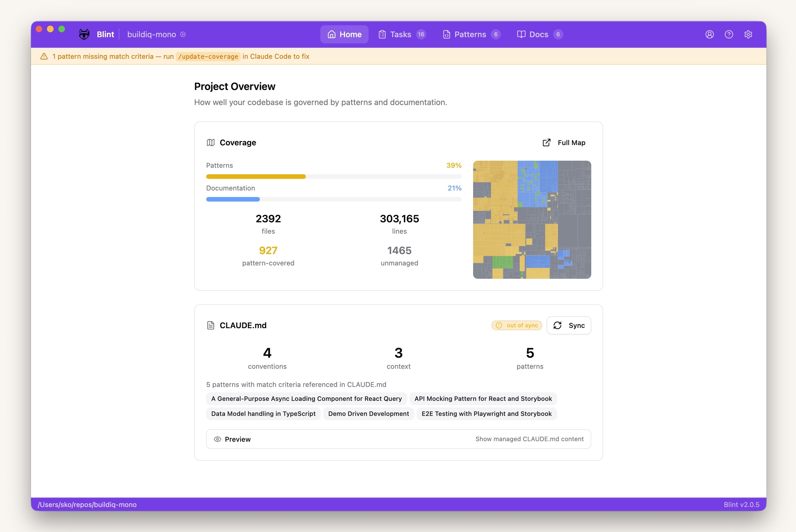Click the user account icon
Image resolution: width=796 pixels, height=532 pixels.
pyautogui.click(x=709, y=34)
